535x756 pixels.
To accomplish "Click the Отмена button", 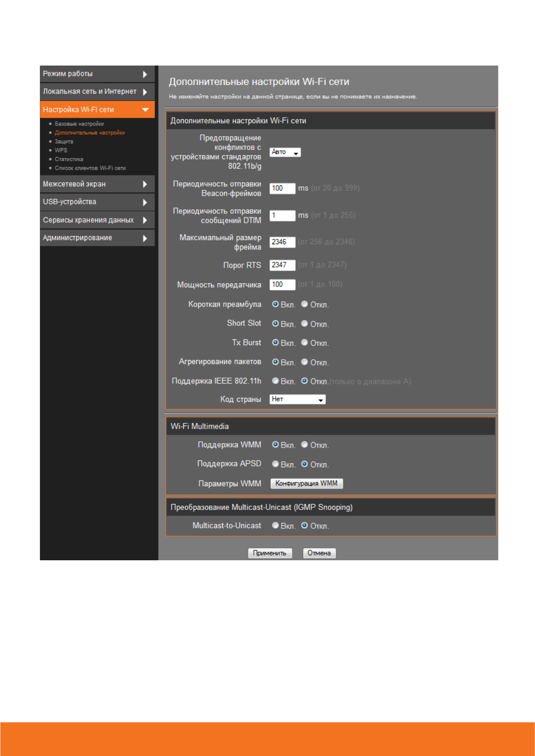I will pos(319,553).
